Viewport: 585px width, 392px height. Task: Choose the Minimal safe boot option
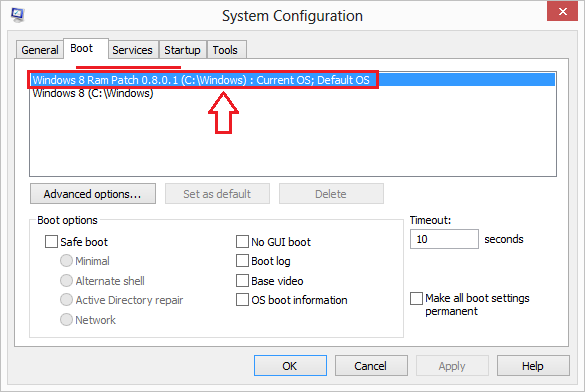click(x=66, y=261)
